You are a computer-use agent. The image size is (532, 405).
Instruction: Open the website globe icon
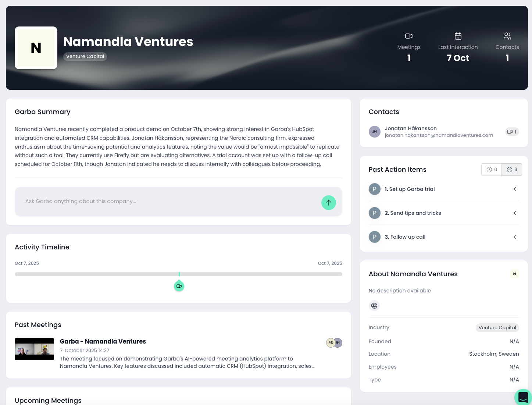click(x=374, y=306)
